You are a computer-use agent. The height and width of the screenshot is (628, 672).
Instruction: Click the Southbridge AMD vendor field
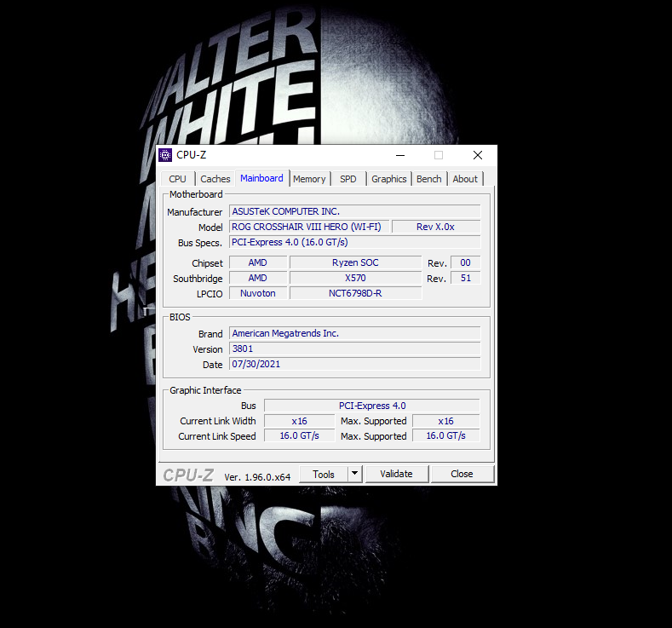point(258,278)
